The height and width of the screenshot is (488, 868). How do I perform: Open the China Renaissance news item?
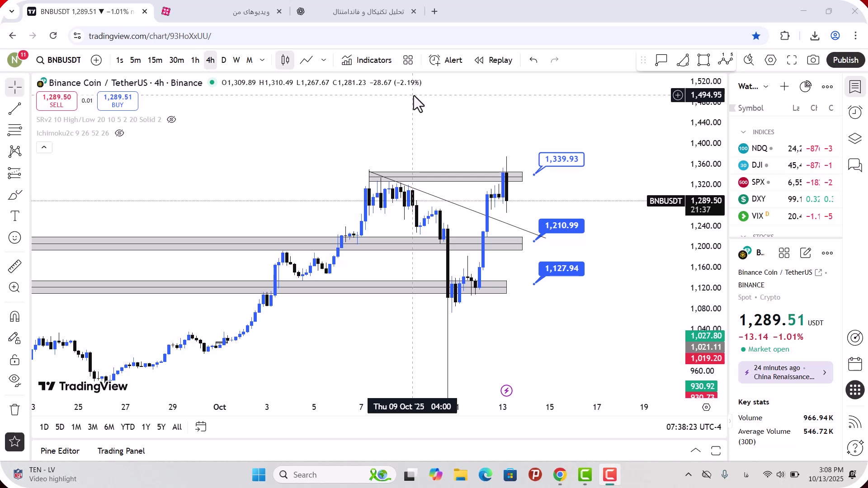click(786, 372)
